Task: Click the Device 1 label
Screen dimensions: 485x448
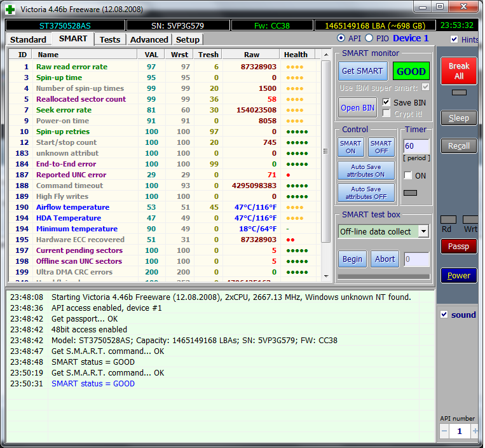Action: point(411,38)
